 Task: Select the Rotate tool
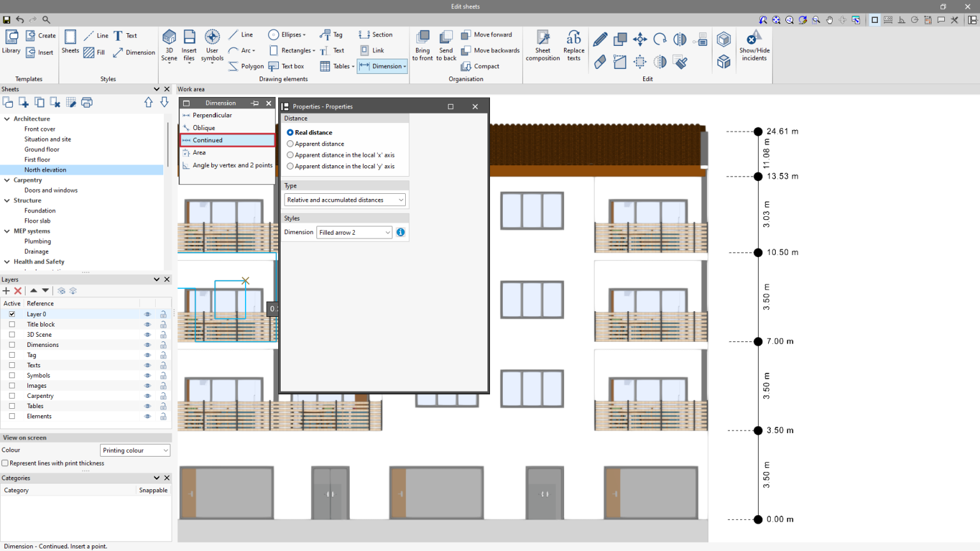point(660,39)
